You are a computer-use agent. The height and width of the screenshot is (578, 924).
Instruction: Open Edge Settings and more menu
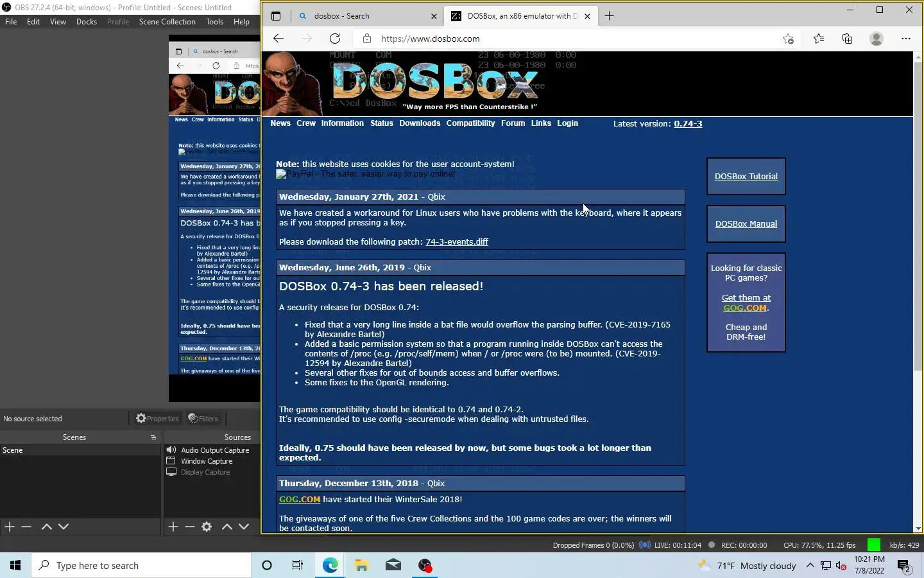905,39
